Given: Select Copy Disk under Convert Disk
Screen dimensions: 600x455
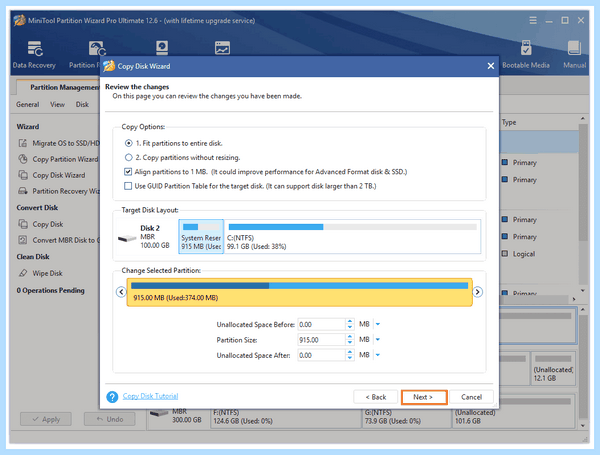Looking at the screenshot, I should [41, 224].
